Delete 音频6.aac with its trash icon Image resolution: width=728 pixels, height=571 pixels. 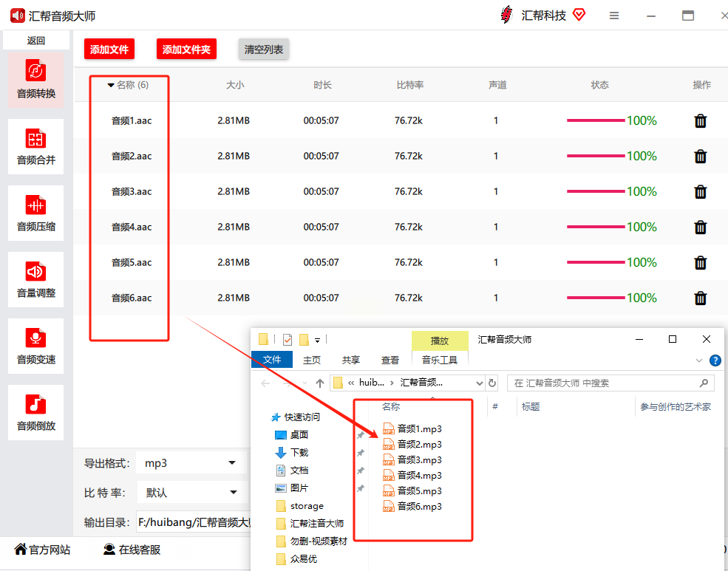click(x=700, y=298)
